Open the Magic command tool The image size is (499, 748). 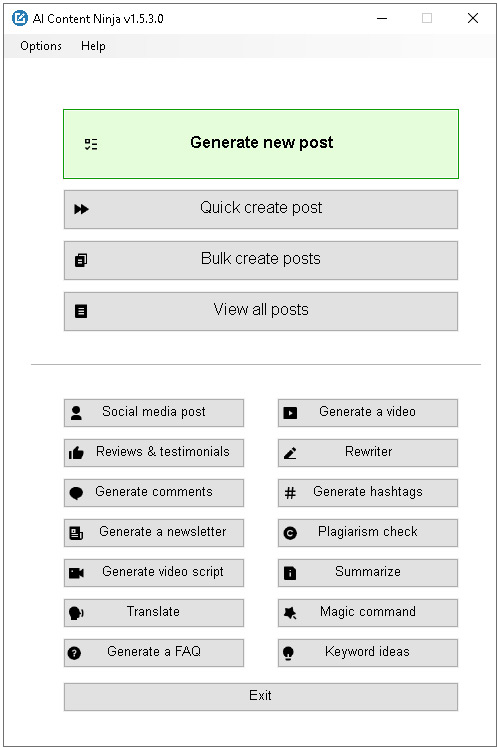point(368,613)
